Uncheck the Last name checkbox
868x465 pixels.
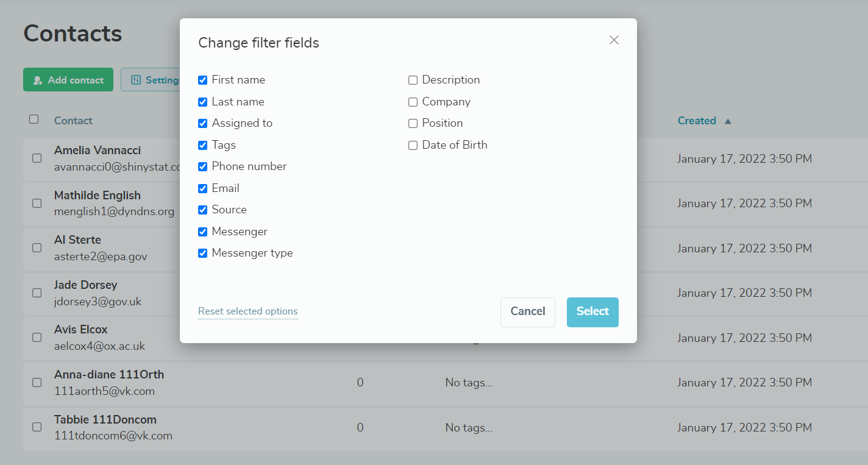[x=203, y=102]
